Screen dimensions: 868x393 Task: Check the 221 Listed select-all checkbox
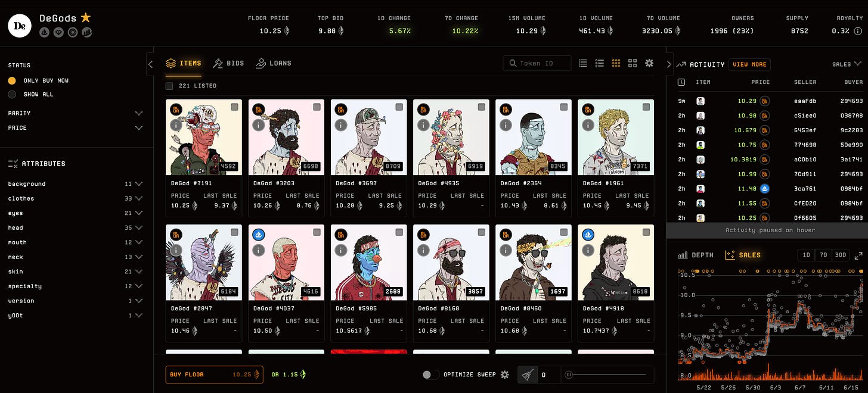pos(169,86)
